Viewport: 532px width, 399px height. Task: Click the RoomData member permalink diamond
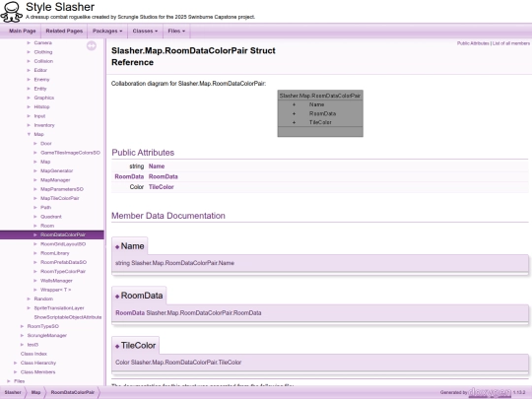coord(117,297)
